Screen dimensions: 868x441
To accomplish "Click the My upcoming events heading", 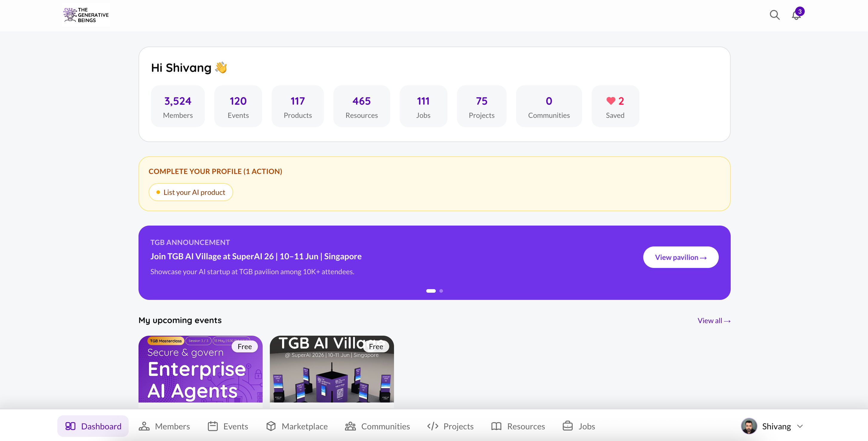I will tap(180, 320).
